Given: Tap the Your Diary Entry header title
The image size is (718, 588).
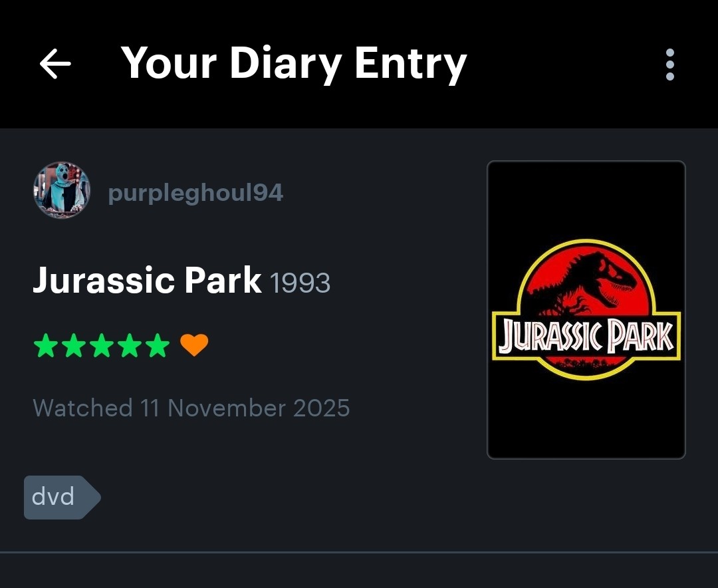Looking at the screenshot, I should (294, 63).
